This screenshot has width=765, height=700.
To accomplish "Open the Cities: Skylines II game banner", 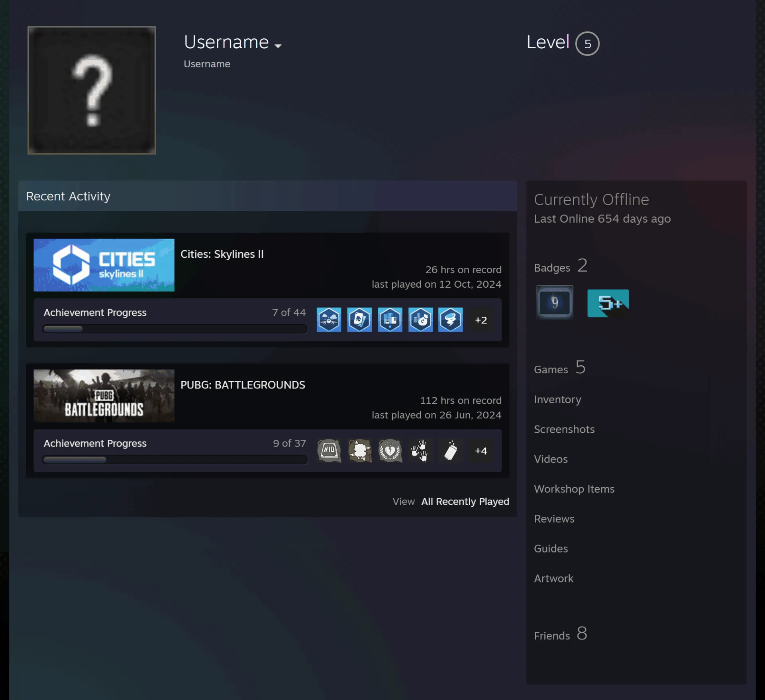I will [x=104, y=265].
